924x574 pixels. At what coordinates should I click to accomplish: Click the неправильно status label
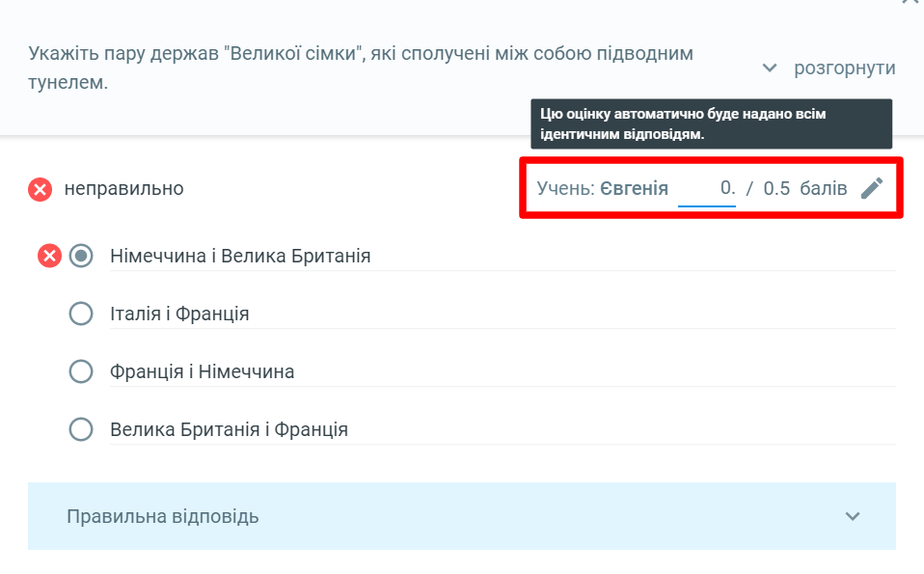pyautogui.click(x=123, y=188)
